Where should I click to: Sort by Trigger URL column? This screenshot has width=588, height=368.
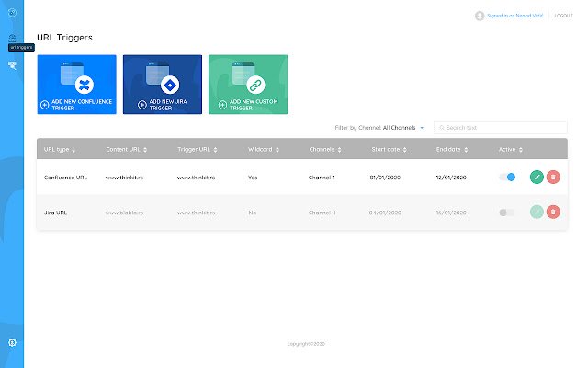click(198, 149)
